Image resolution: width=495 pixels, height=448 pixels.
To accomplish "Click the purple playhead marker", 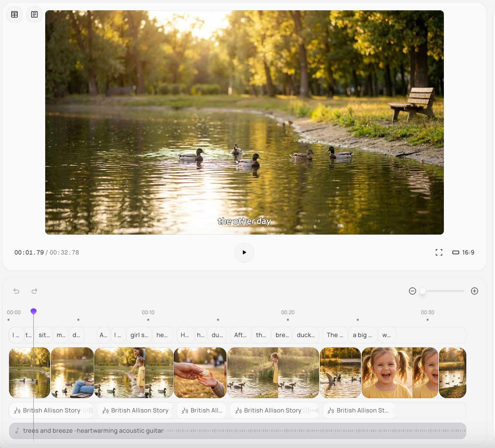I will [34, 311].
